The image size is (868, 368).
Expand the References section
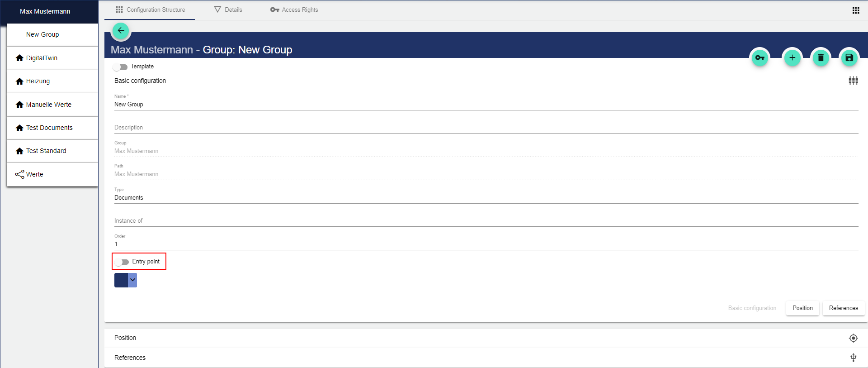[x=130, y=358]
